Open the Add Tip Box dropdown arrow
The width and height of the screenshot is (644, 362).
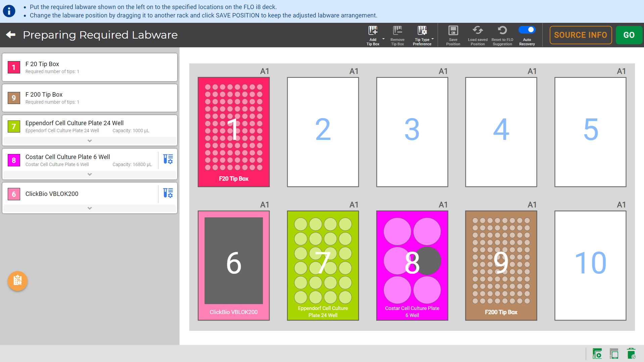coord(383,39)
